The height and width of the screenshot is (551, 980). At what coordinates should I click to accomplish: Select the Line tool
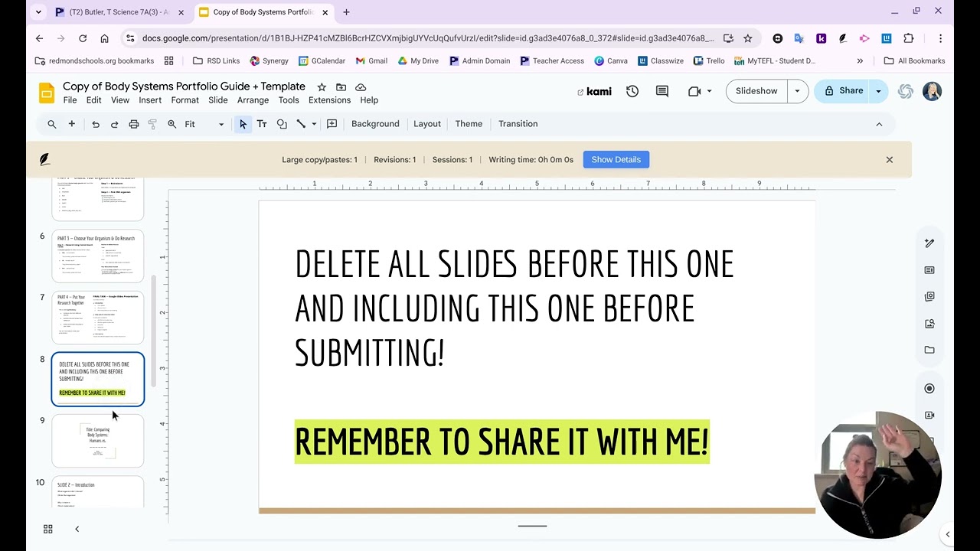pyautogui.click(x=301, y=124)
